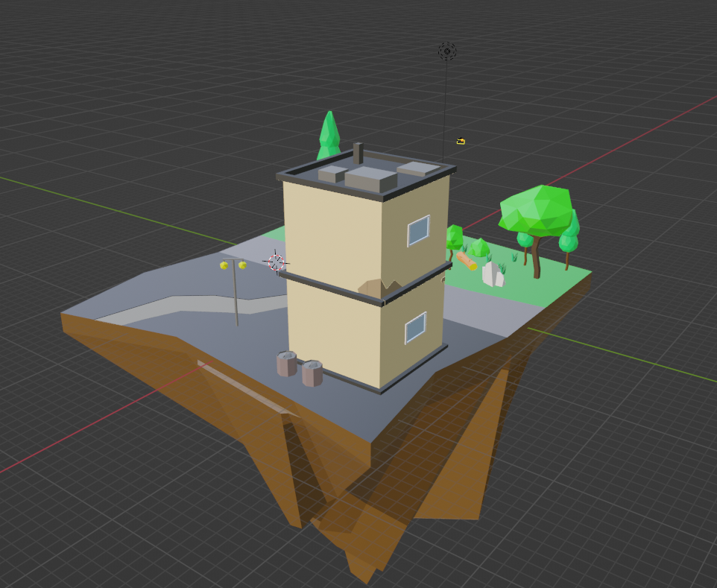717x588 pixels.
Task: Select the building's front beige wall on upper floor
Action: (332, 231)
